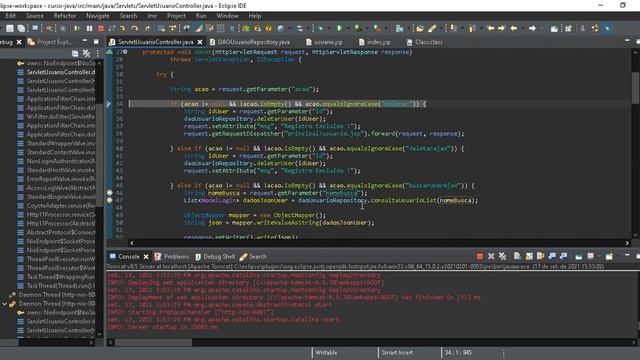640x360 pixels.
Task: Switch to Debug Shell tab
Action: click(x=215, y=256)
